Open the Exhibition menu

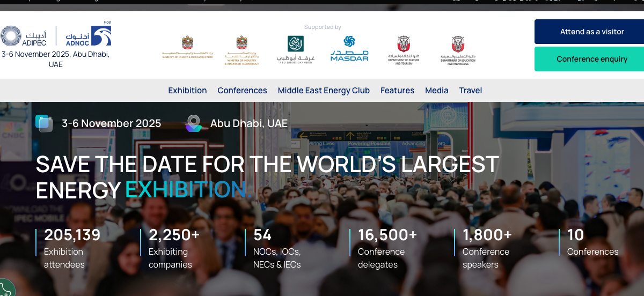187,91
